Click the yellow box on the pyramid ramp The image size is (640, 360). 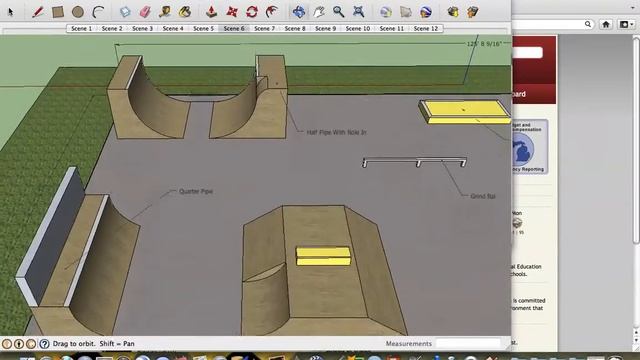pyautogui.click(x=323, y=256)
